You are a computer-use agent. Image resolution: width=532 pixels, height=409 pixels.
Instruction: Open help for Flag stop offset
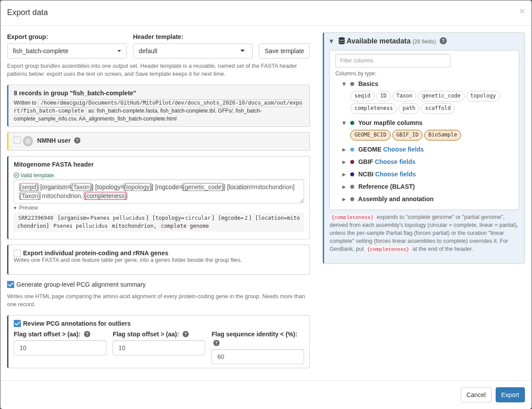pyautogui.click(x=186, y=334)
